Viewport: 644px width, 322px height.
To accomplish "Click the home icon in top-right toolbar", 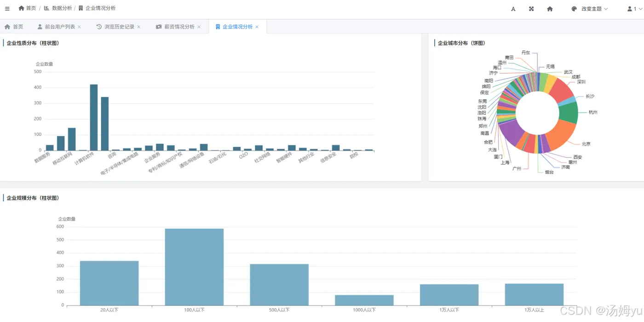I will tap(550, 9).
